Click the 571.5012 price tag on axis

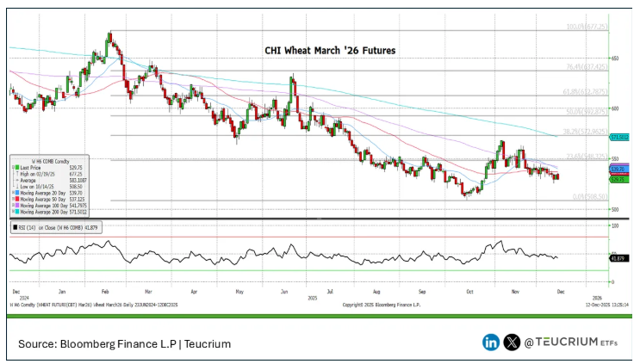point(618,137)
